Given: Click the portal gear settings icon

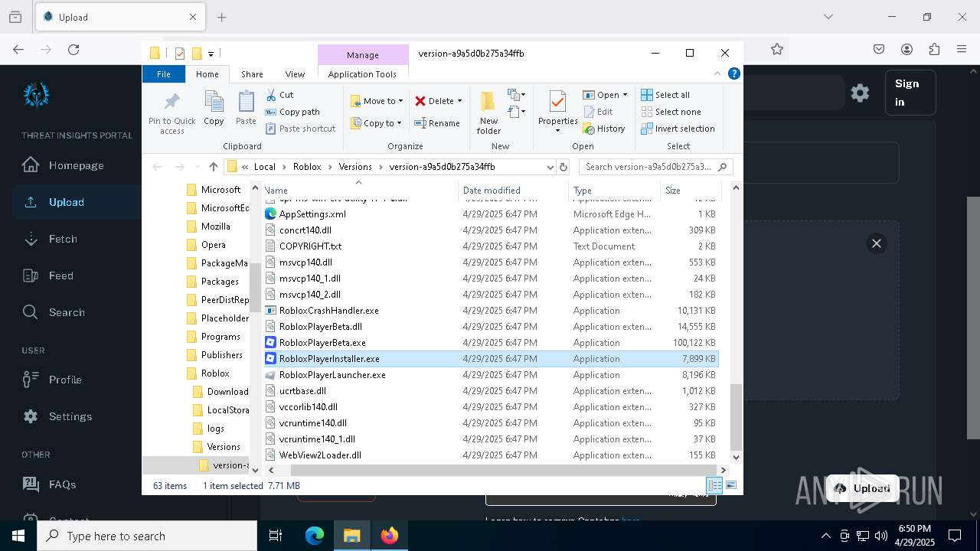Looking at the screenshot, I should [x=860, y=93].
